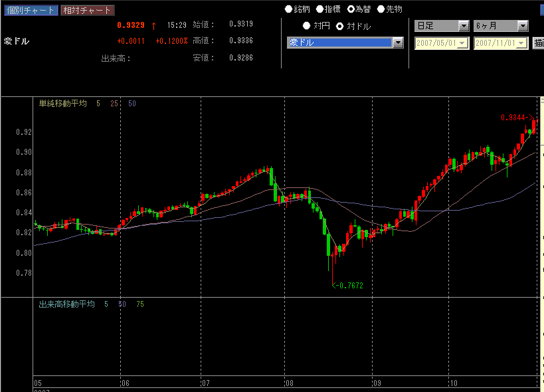544x392 pixels.
Task: Click the button right of the end date
Action: pos(539,43)
